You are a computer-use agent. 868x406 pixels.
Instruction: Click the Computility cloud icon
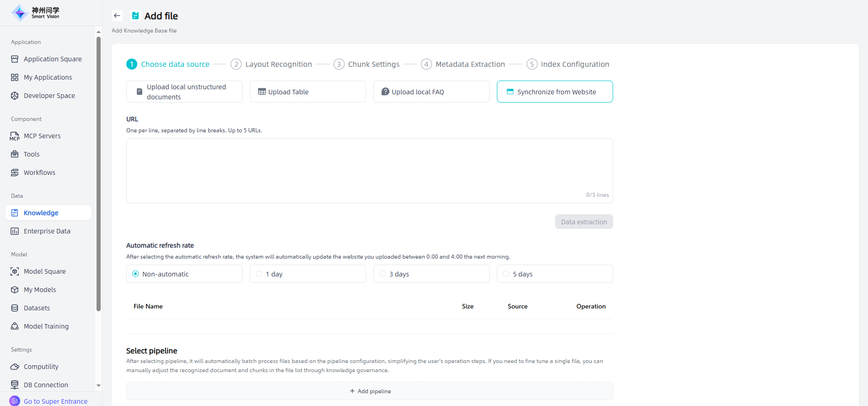[15, 367]
